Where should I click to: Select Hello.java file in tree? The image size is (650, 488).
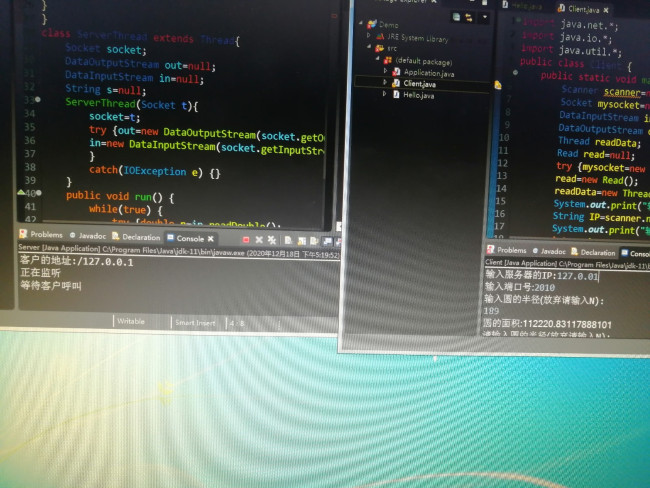(x=419, y=95)
